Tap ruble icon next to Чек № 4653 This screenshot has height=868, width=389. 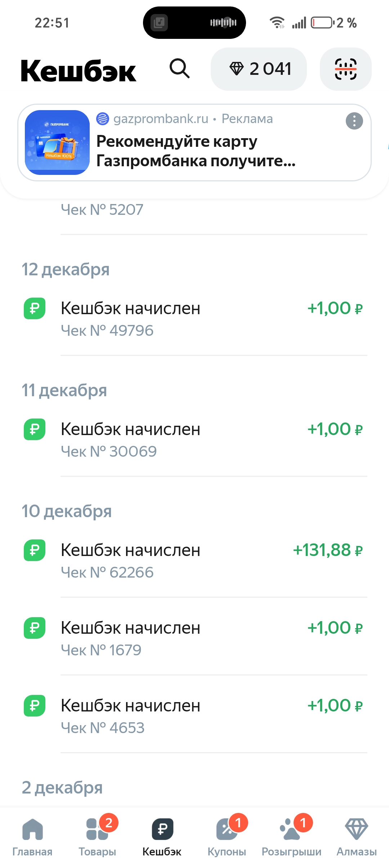tap(35, 706)
